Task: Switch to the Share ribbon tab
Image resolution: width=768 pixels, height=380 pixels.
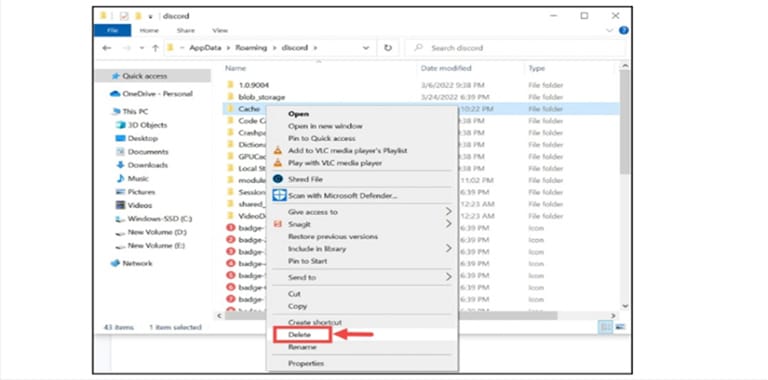Action: click(186, 30)
